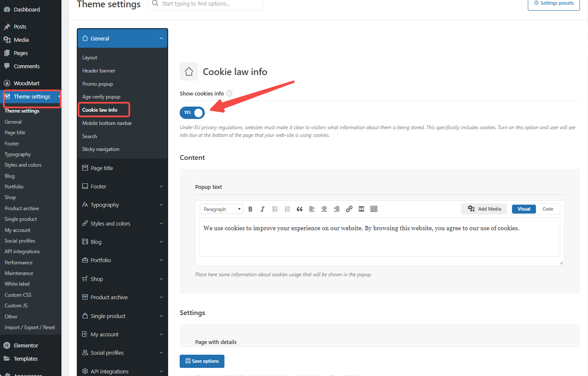The height and width of the screenshot is (376, 588).
Task: Click the Italic formatting icon
Action: 262,209
